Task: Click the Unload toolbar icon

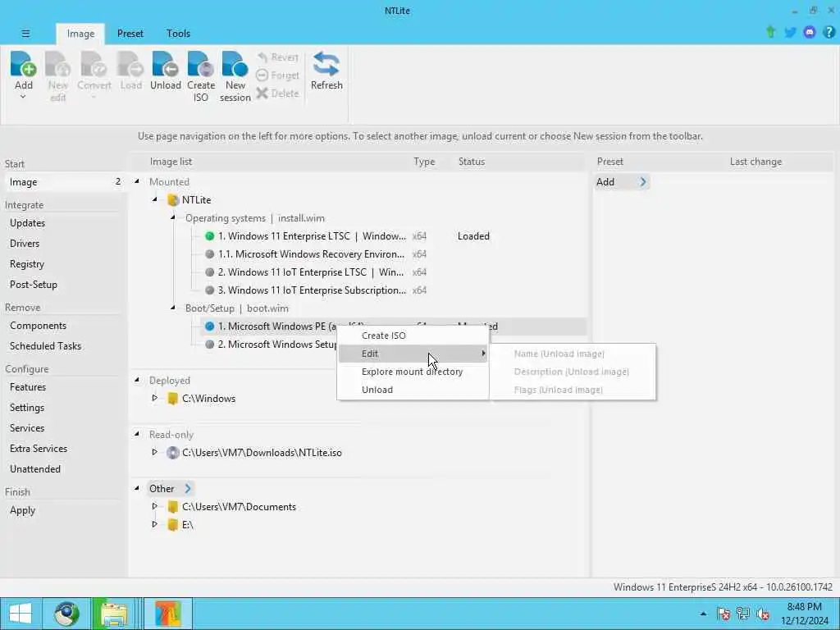Action: click(x=165, y=71)
